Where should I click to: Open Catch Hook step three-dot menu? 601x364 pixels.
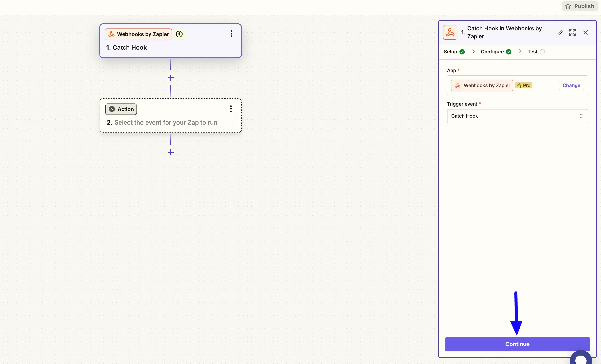coord(231,34)
